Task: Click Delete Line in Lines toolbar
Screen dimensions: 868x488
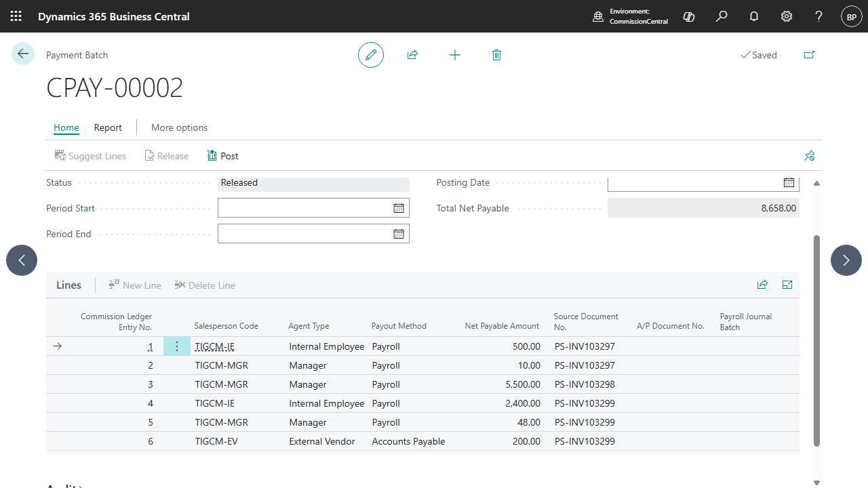Action: coord(205,285)
